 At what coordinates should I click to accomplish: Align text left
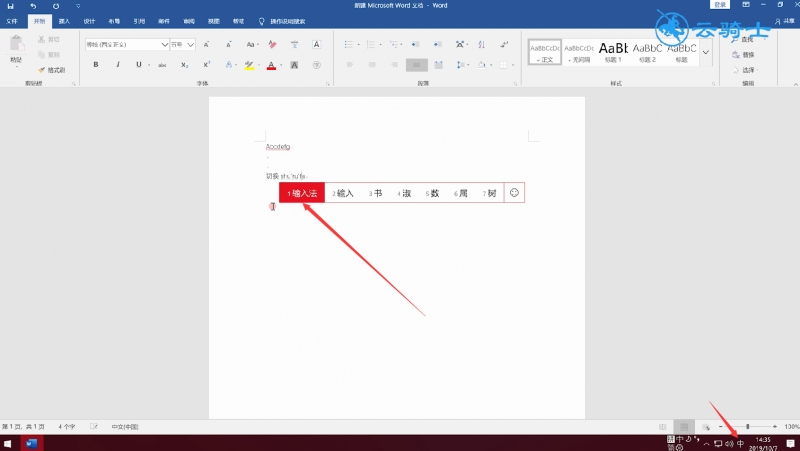pyautogui.click(x=350, y=65)
